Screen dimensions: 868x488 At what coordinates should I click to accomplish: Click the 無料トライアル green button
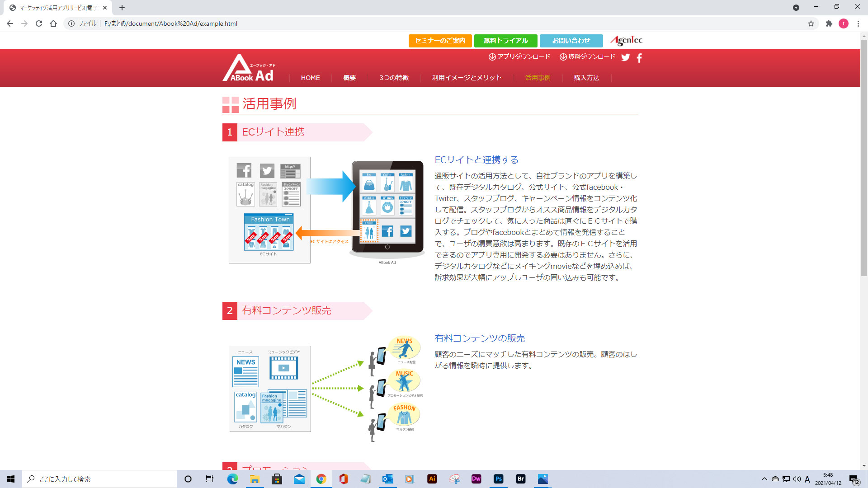coord(505,41)
